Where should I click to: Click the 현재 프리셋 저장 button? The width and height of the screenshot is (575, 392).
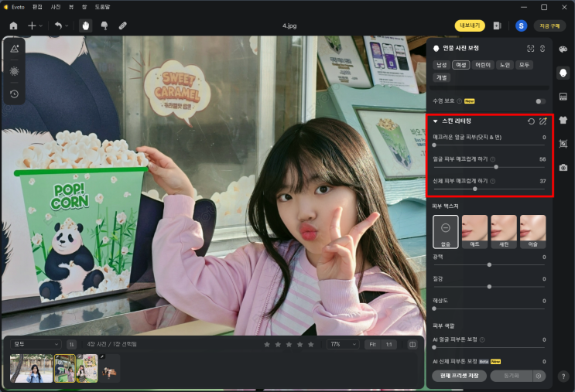tap(459, 376)
